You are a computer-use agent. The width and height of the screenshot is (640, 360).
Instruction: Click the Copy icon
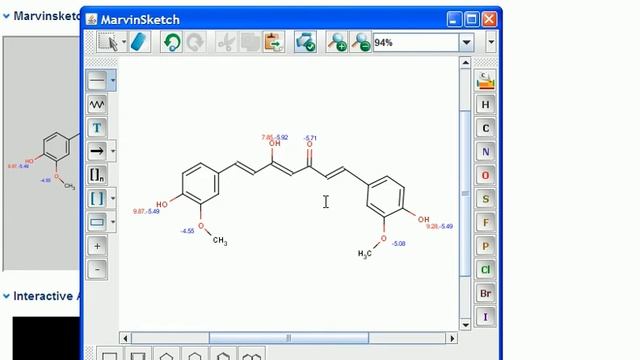[250, 42]
